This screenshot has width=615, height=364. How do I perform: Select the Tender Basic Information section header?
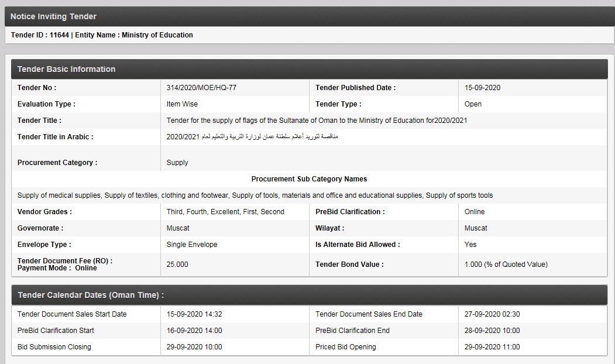67,69
